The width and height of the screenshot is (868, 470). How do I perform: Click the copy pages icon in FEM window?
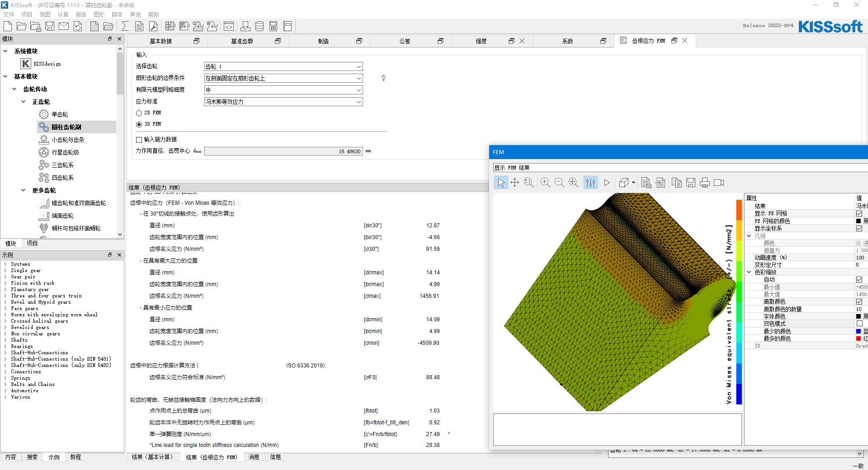point(677,183)
